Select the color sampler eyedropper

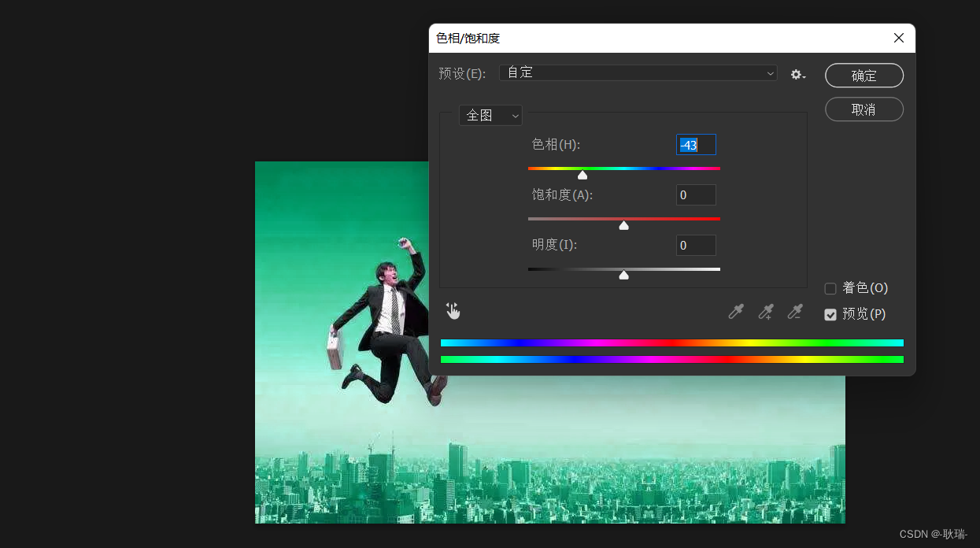point(735,311)
